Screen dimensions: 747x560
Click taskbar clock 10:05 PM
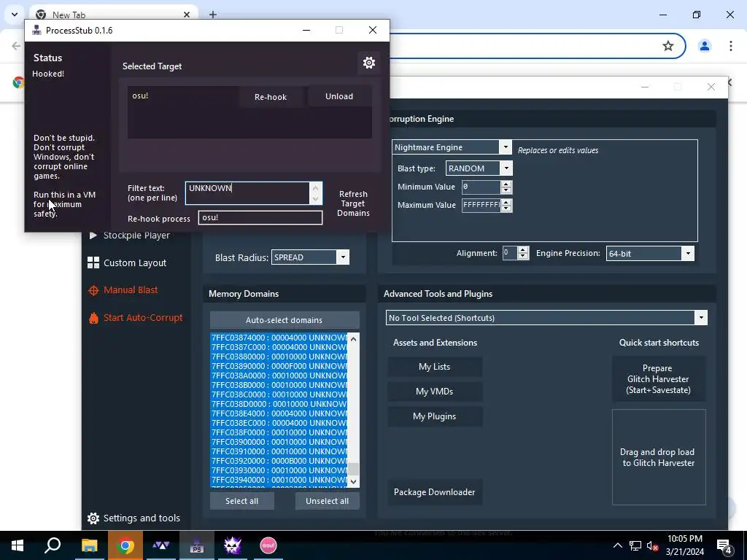click(684, 539)
